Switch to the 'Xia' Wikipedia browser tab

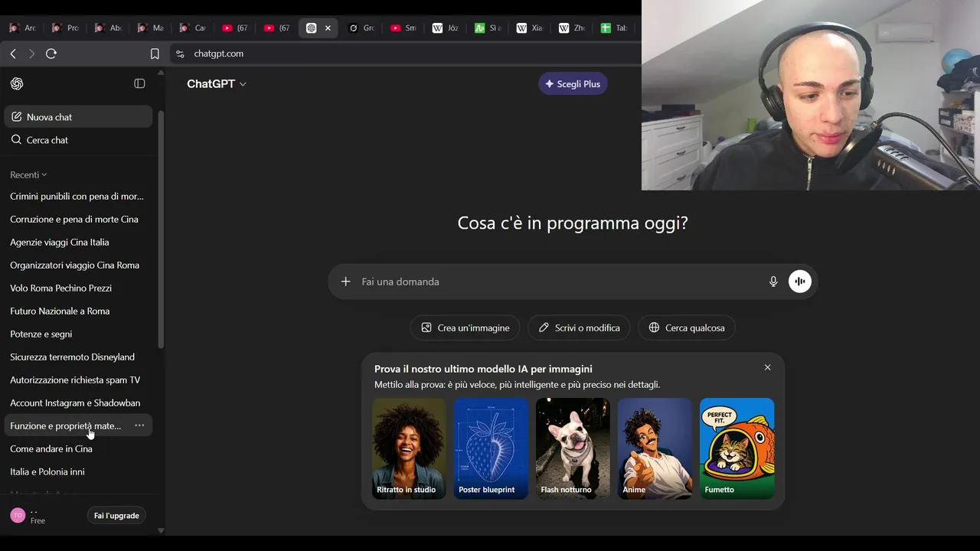pyautogui.click(x=530, y=28)
